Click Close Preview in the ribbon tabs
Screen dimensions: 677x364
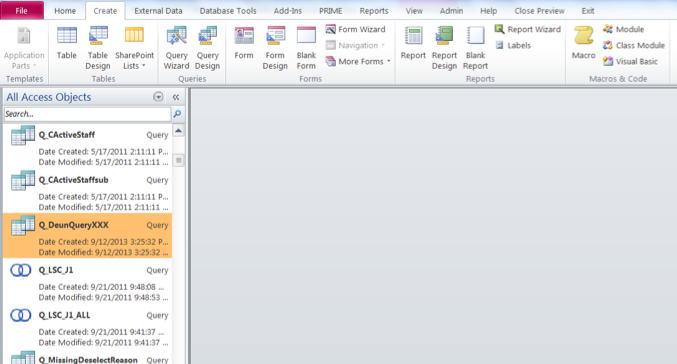(539, 11)
